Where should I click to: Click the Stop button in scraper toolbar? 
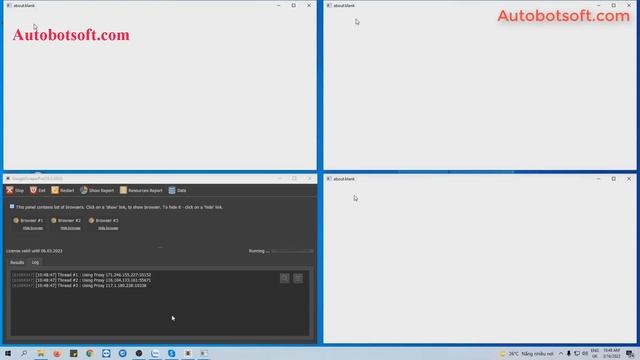tap(15, 190)
